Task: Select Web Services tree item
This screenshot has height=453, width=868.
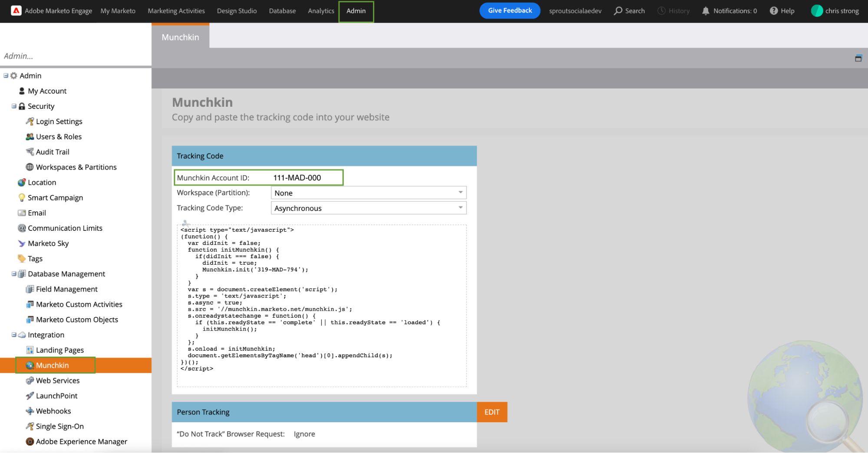Action: 58,380
